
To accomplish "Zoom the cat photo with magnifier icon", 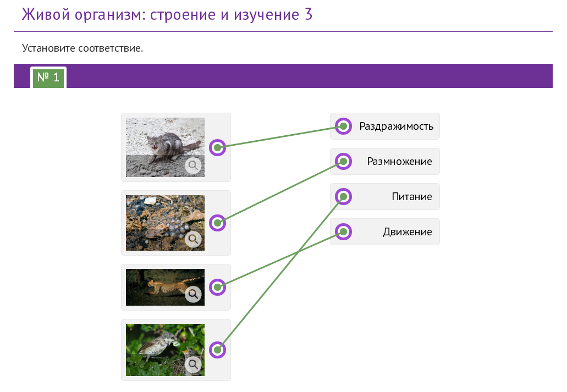I will point(193,165).
